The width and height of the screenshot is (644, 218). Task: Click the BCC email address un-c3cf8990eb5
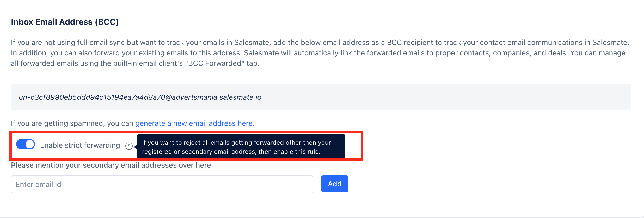pyautogui.click(x=140, y=97)
